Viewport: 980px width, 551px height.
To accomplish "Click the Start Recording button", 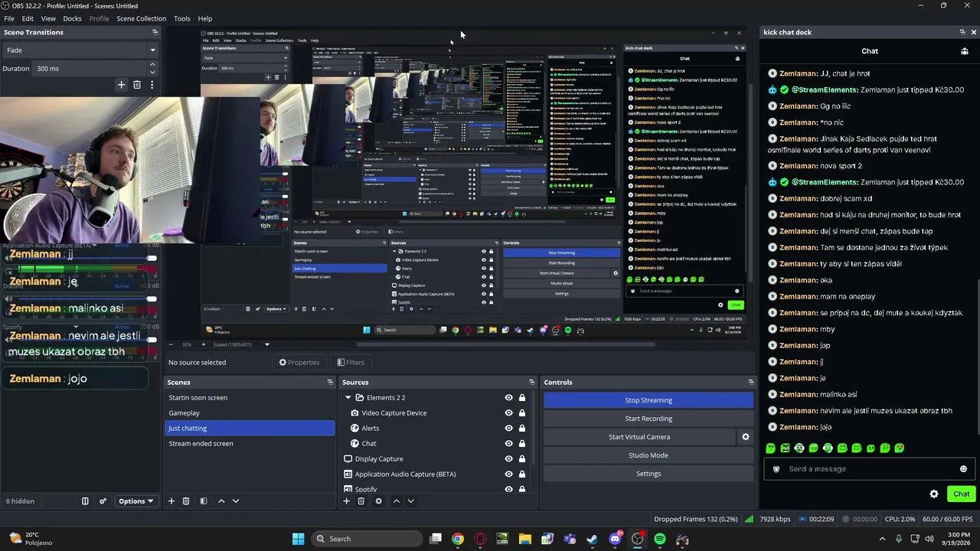I will [648, 419].
